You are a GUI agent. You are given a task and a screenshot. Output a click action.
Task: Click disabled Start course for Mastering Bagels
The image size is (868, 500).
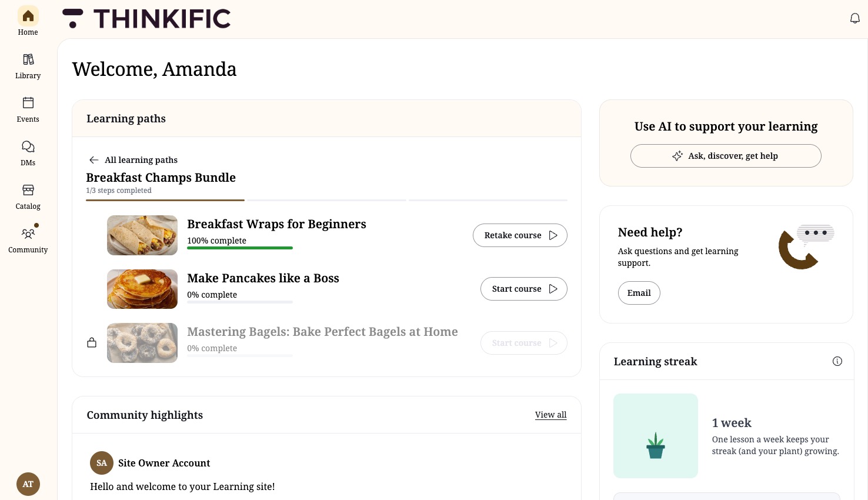click(524, 343)
